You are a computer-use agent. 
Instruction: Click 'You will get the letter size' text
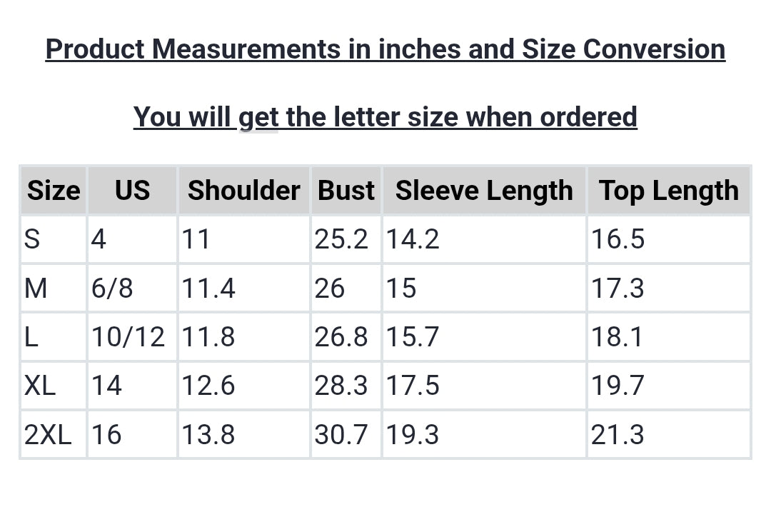coord(385,116)
